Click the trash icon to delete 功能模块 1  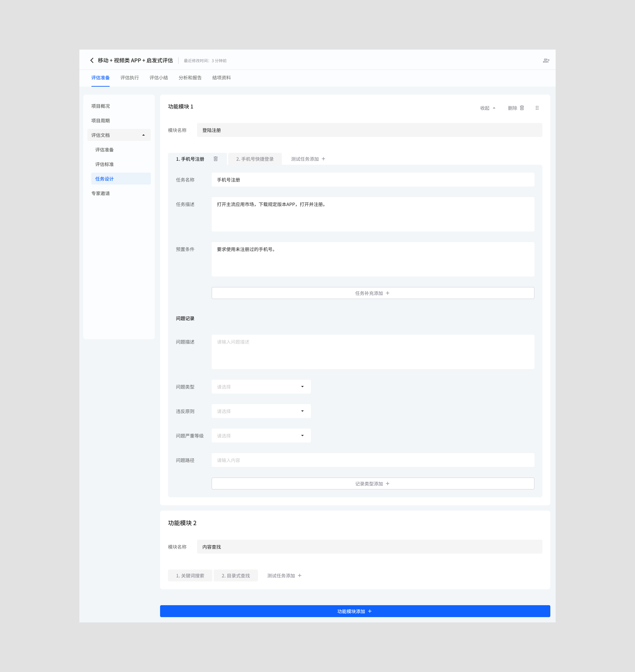coord(522,108)
